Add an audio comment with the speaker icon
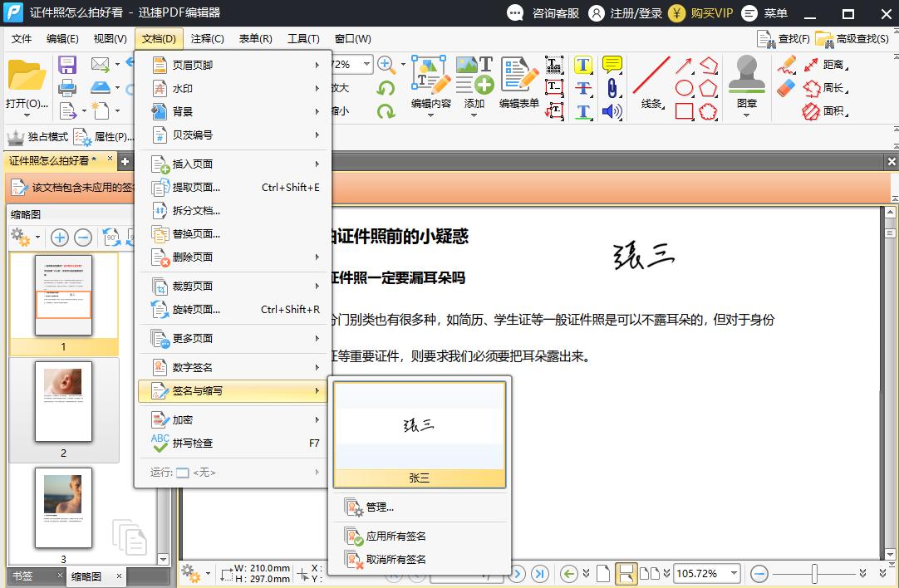The image size is (899, 588). point(612,110)
